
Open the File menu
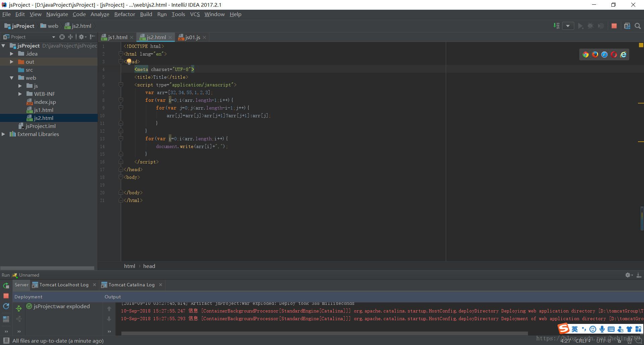6,14
